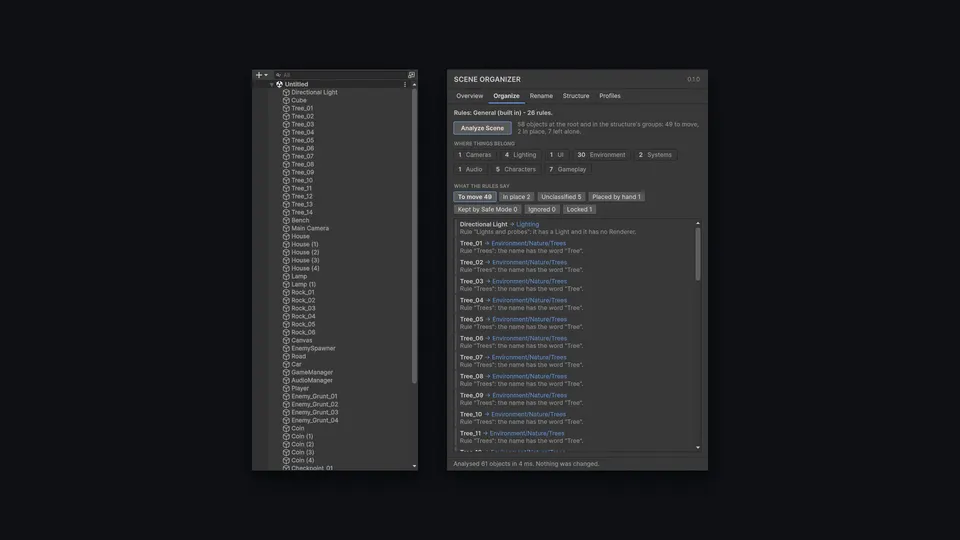The width and height of the screenshot is (960, 540).
Task: Click the GameManager object icon
Action: (286, 372)
